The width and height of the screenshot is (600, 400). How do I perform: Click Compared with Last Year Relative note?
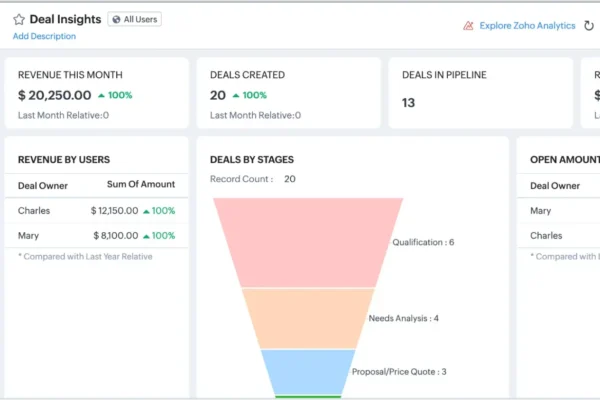[85, 256]
